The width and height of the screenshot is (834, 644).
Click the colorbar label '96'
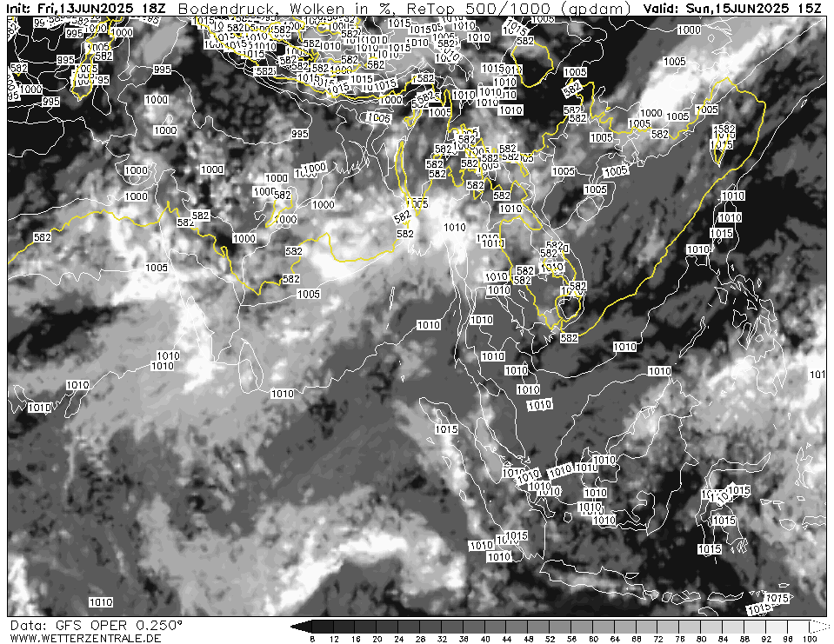[787, 639]
